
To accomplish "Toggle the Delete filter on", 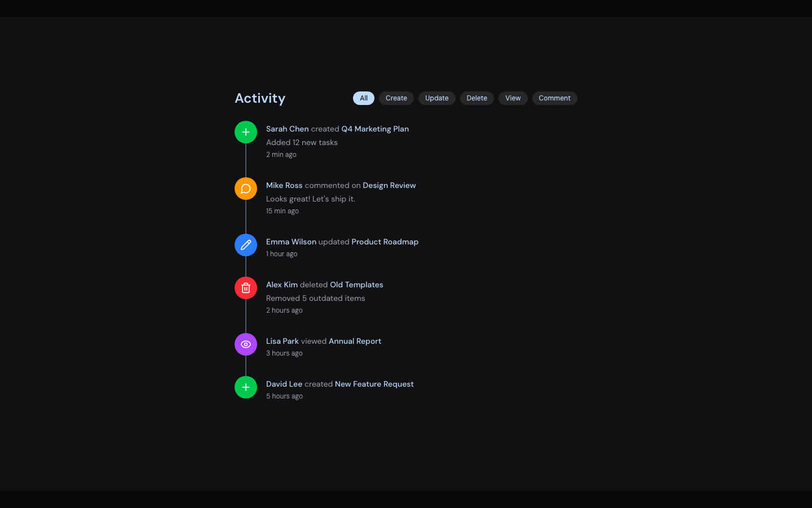I will point(476,98).
